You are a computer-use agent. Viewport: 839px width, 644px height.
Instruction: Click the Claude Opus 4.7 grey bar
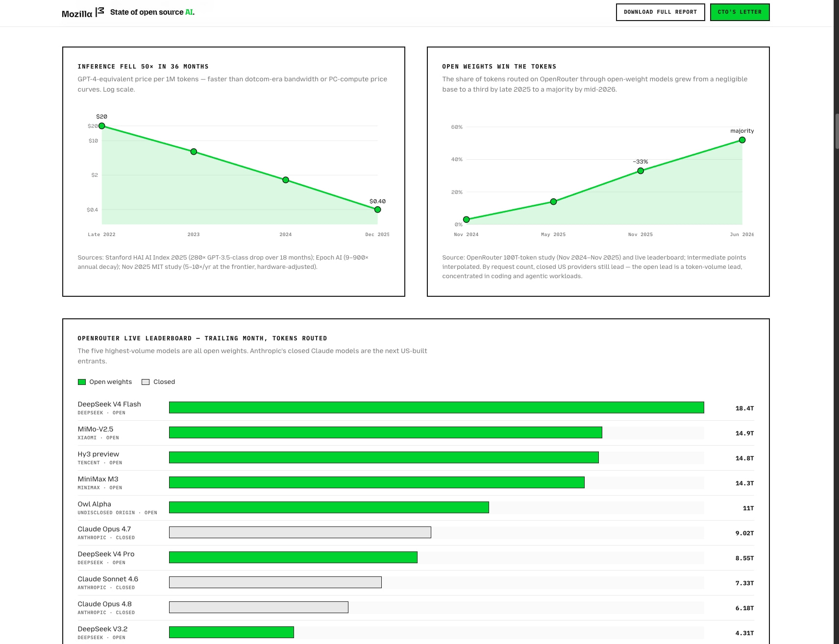coord(300,532)
